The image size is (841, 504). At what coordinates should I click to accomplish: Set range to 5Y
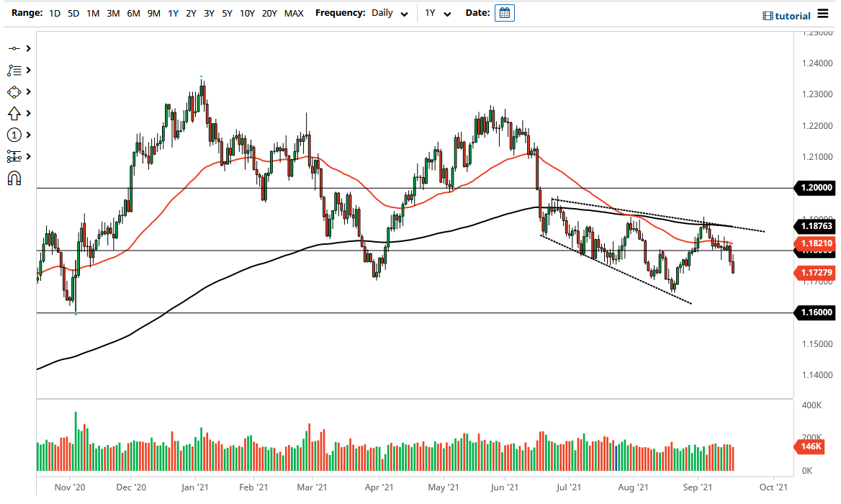(x=227, y=13)
